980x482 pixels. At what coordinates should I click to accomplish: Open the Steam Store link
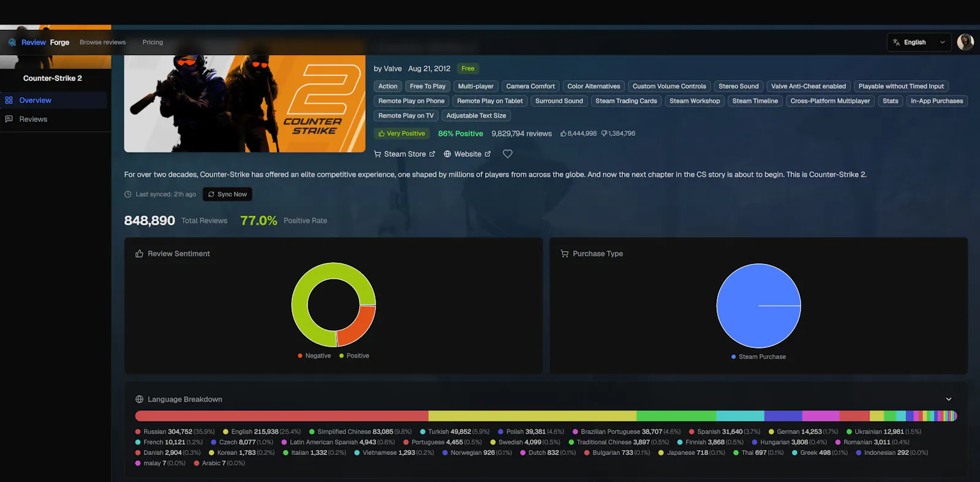coord(404,154)
